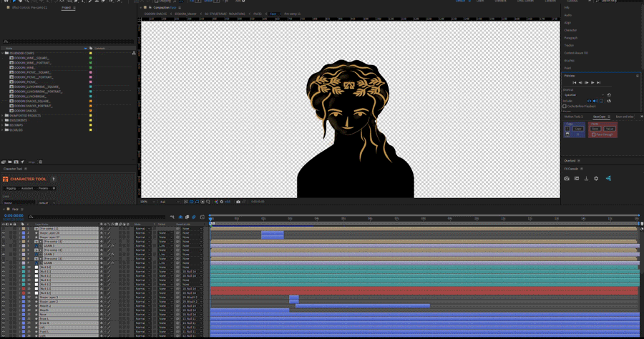Screen dimensions: 644x339
Task: Click the first frame button in Preview
Action: 574,82
